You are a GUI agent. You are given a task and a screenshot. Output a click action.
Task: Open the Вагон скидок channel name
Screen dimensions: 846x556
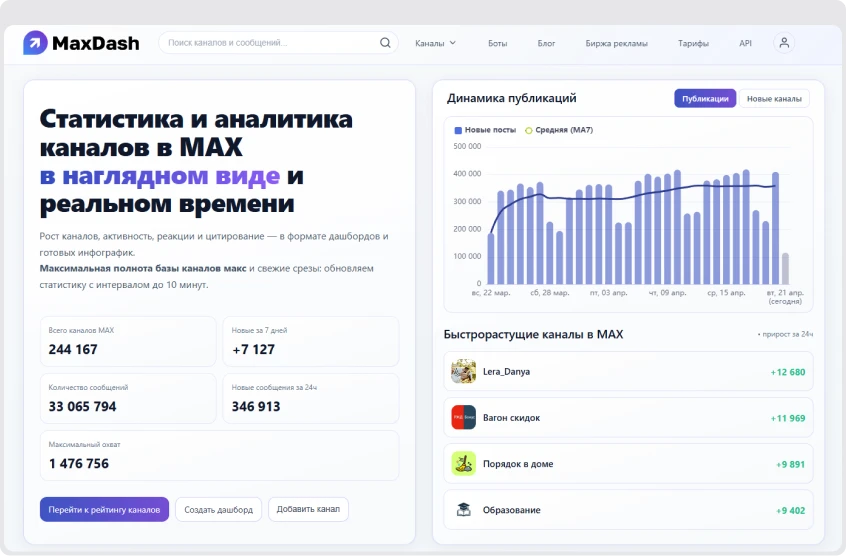511,417
